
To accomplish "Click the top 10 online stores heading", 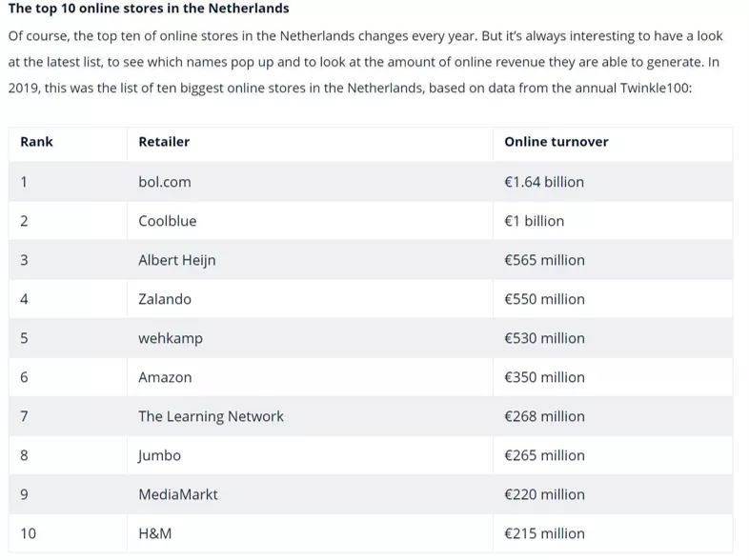I will point(149,9).
